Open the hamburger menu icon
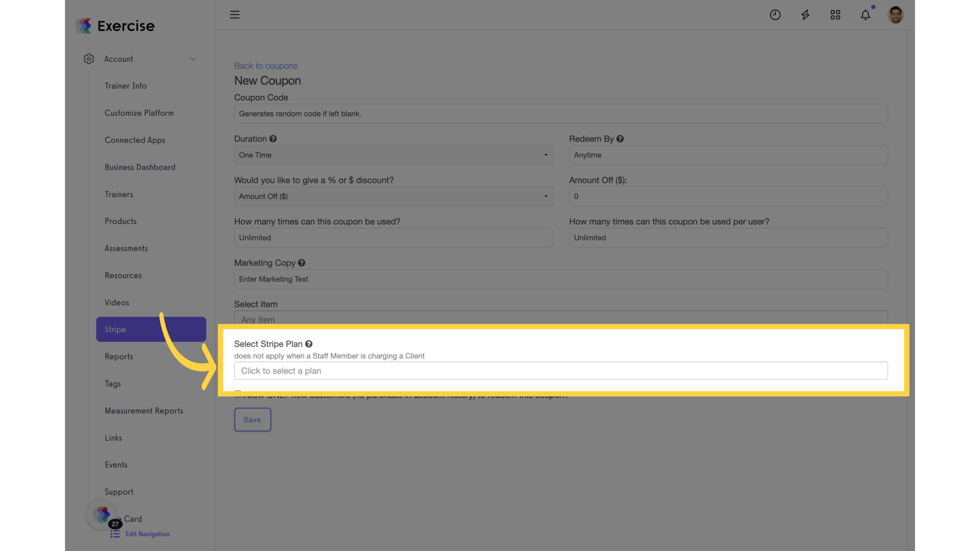This screenshot has height=551, width=980. click(x=235, y=15)
